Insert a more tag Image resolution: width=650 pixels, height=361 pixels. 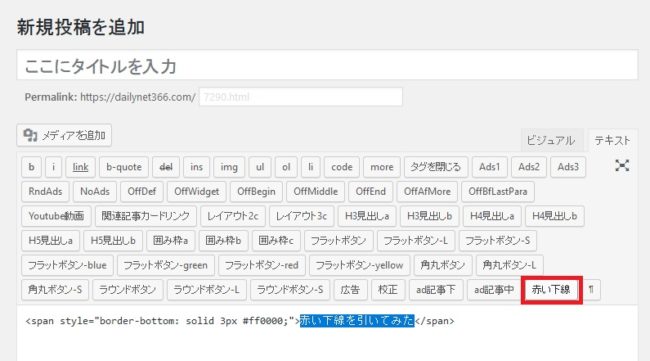click(x=382, y=167)
